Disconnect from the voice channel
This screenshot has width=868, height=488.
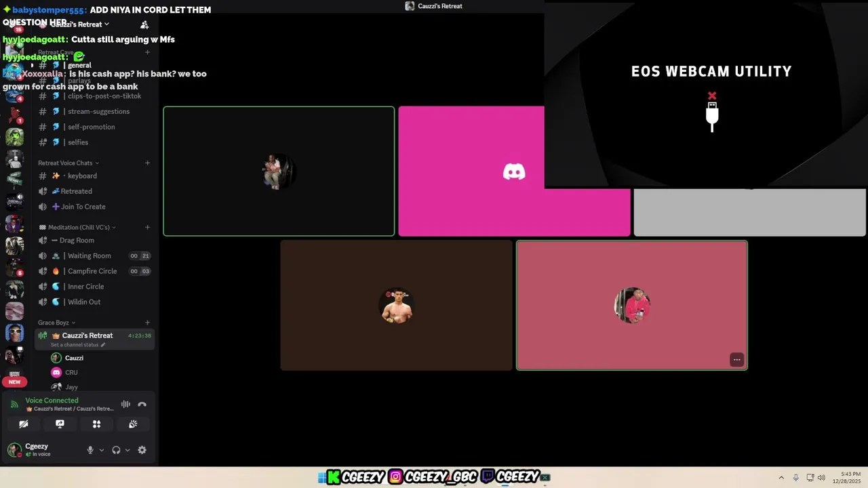[x=142, y=405]
